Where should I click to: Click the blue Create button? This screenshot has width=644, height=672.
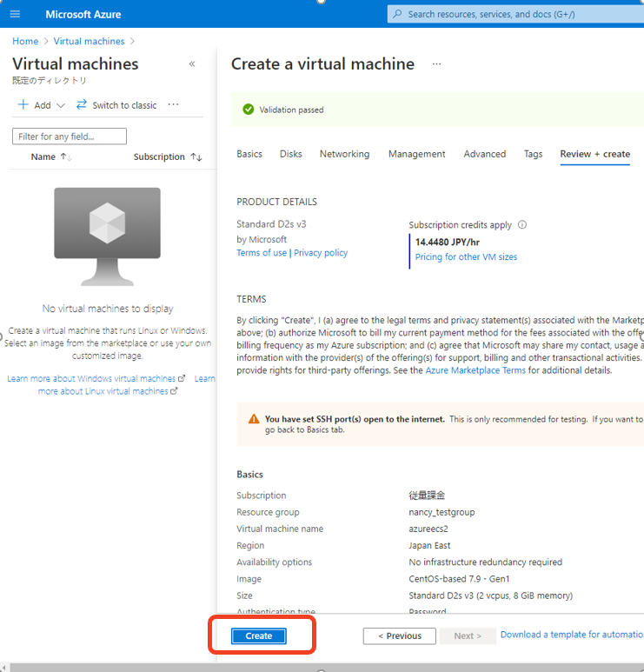click(x=258, y=636)
